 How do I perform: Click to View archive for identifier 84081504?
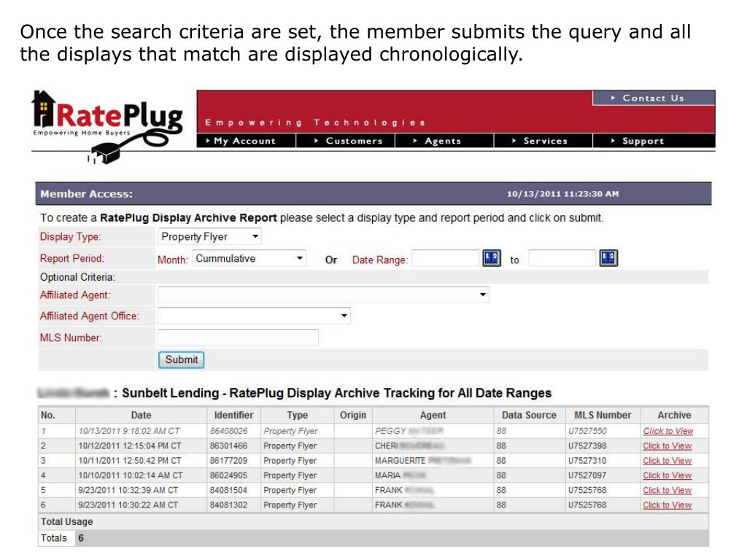click(x=667, y=491)
